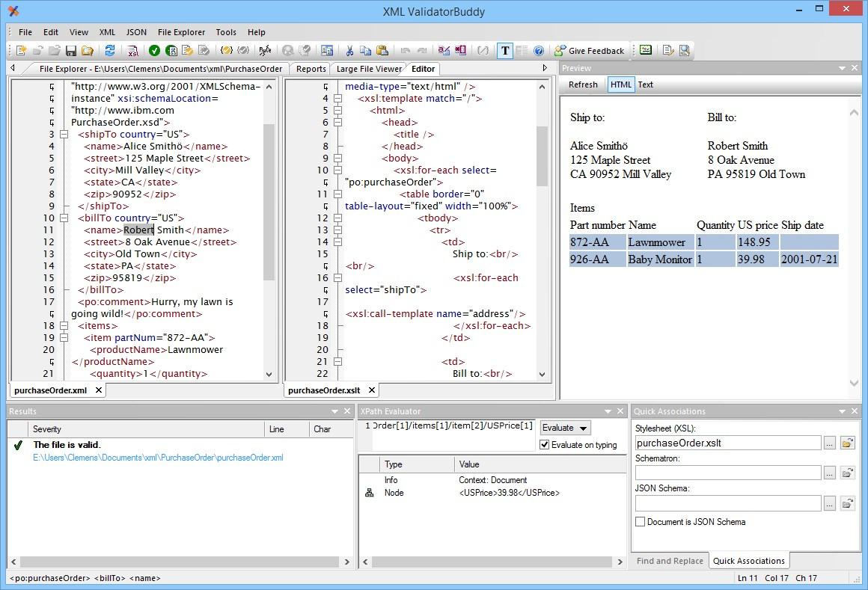Toggle HTML preview mode button
The image size is (868, 590).
pos(620,84)
